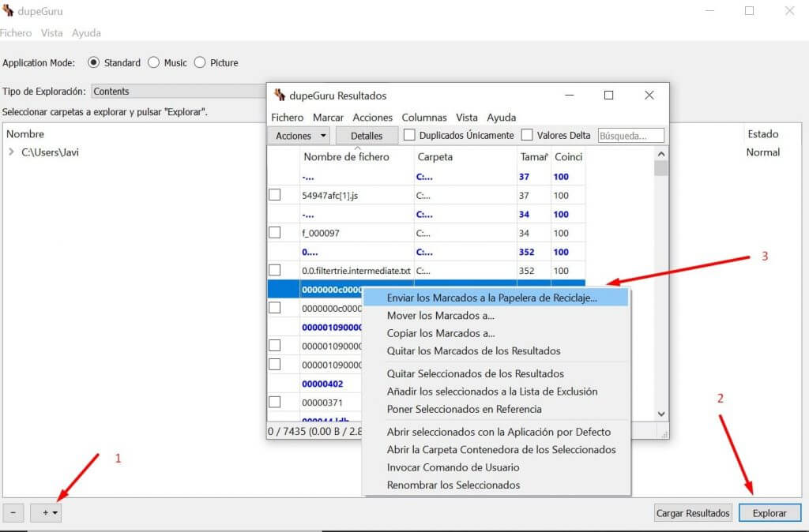Click the Estado column header in main window

(762, 134)
